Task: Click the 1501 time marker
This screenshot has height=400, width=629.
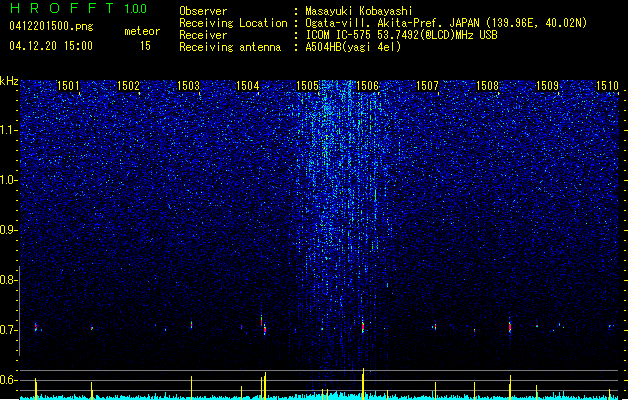Action: point(68,86)
